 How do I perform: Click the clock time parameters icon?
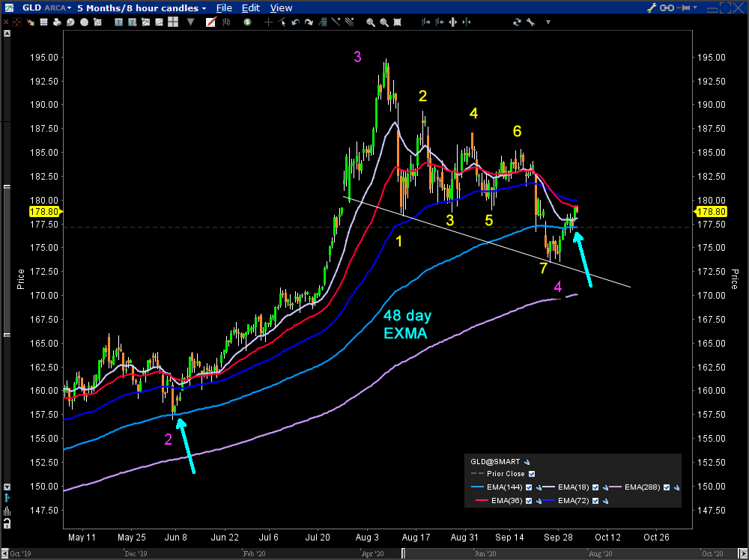[70, 22]
